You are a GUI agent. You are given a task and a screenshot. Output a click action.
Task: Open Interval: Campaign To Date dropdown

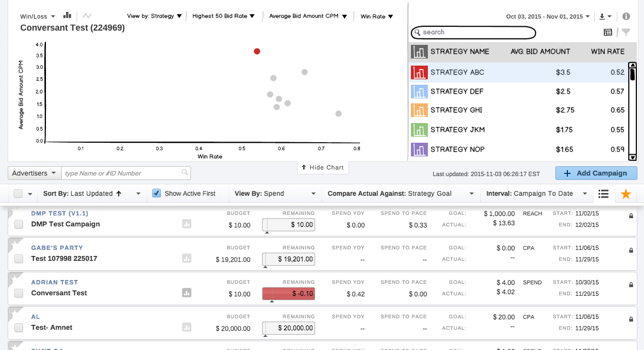[537, 194]
